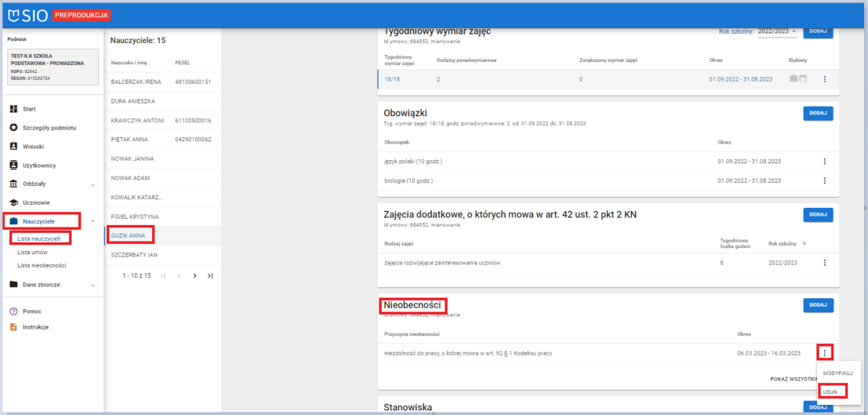Click DODAJ button in Nieobecności section

click(x=818, y=304)
